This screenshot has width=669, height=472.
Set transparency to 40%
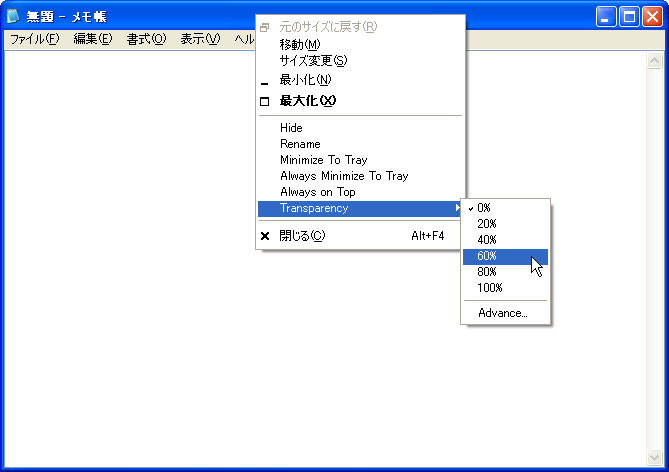pos(505,240)
